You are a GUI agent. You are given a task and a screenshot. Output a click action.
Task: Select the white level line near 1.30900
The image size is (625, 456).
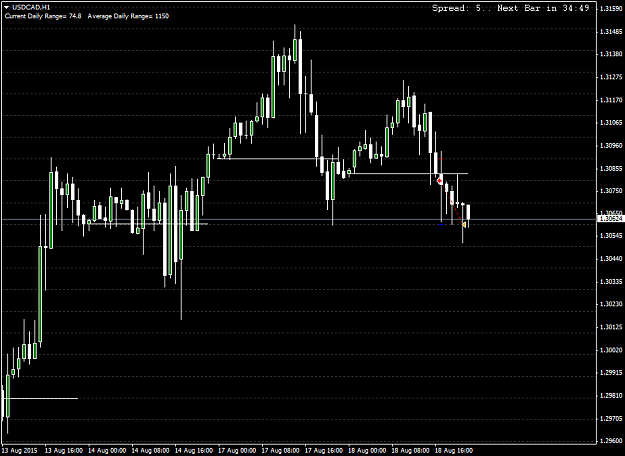(x=277, y=159)
